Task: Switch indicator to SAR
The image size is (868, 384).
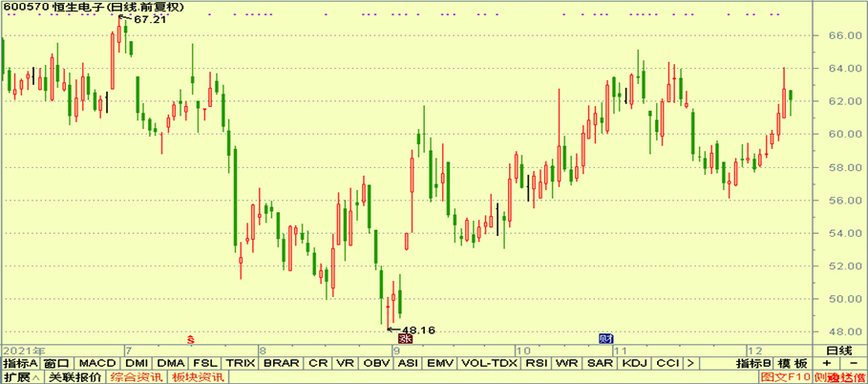Action: [x=600, y=364]
